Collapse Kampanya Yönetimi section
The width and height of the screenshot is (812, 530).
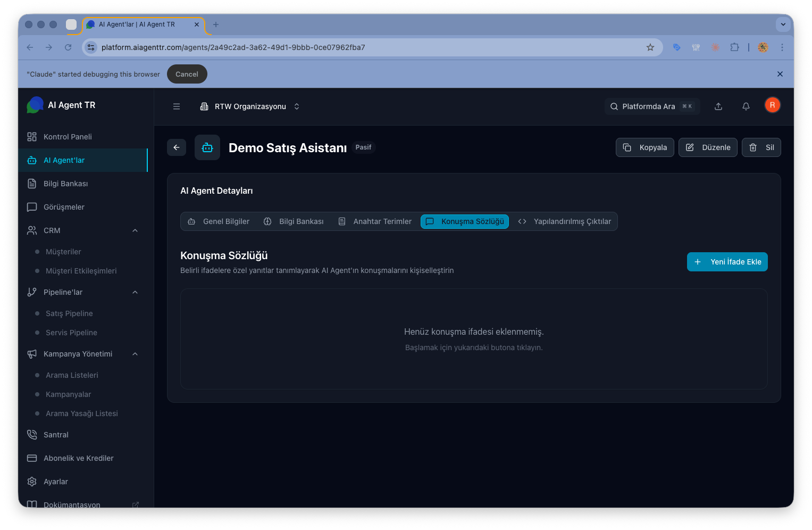[x=135, y=354]
